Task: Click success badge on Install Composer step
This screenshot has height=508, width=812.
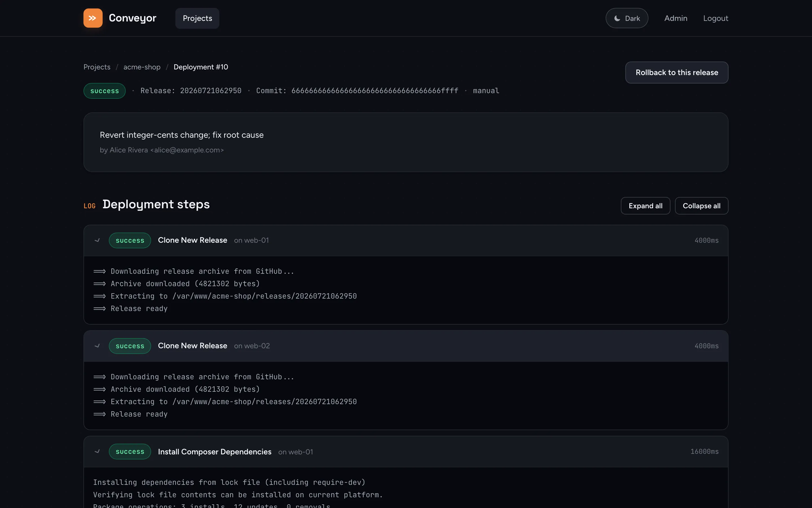Action: pyautogui.click(x=130, y=451)
